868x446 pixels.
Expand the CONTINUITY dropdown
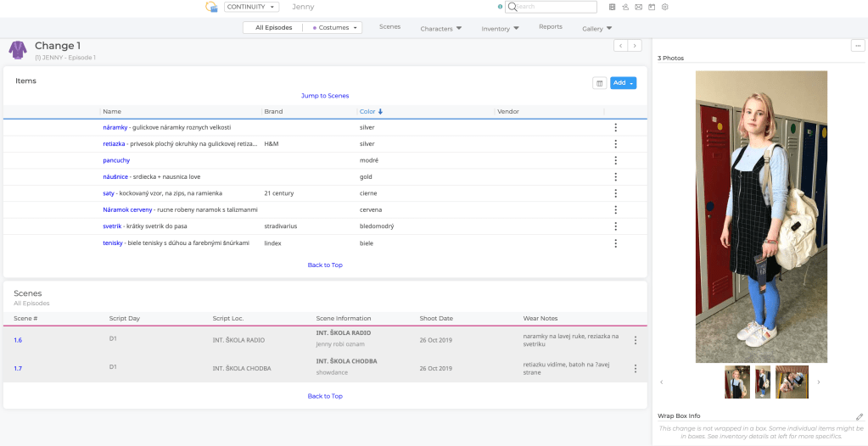[x=251, y=7]
